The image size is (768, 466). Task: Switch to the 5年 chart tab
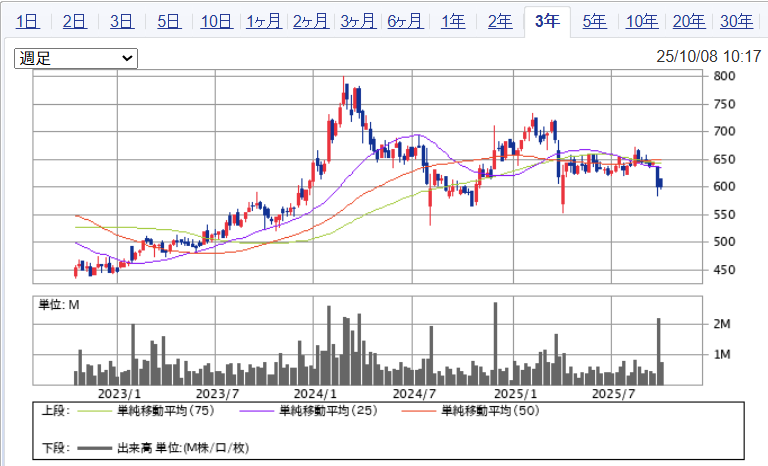click(x=594, y=21)
